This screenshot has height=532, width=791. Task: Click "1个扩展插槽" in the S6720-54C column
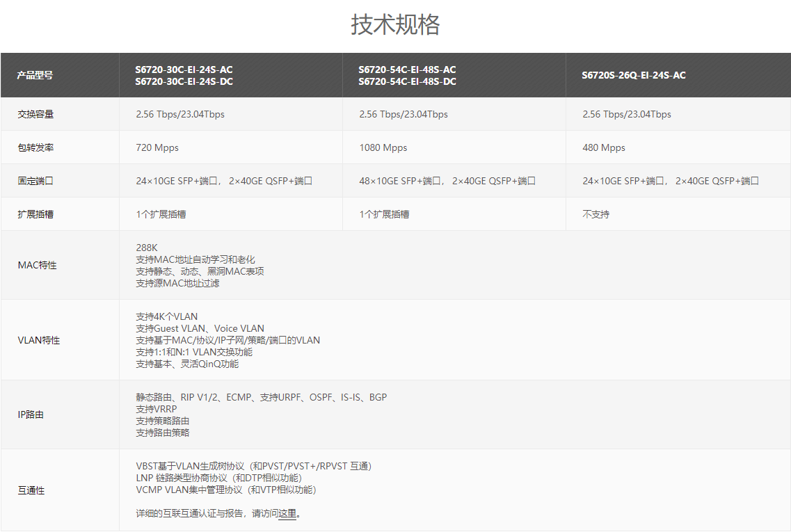click(x=385, y=214)
